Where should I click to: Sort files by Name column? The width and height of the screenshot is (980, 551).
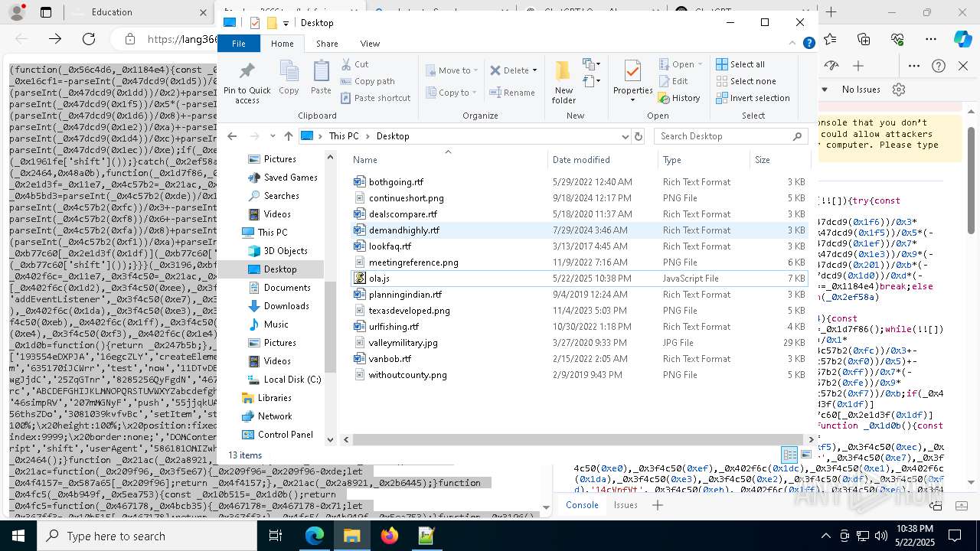[x=447, y=160]
